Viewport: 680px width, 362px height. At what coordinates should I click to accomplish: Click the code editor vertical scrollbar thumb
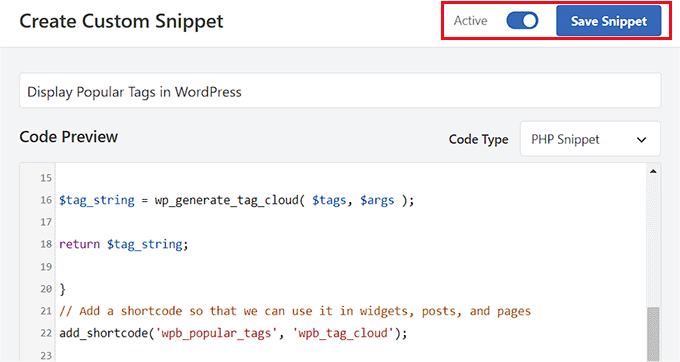[653, 334]
